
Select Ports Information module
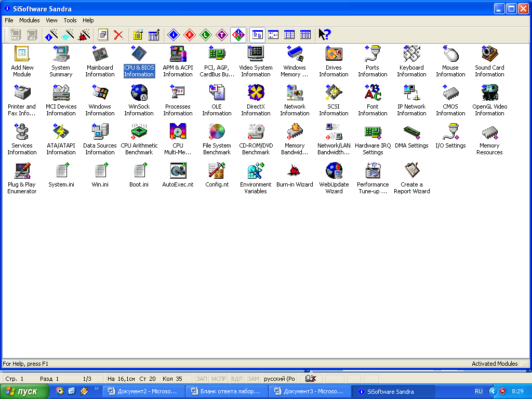click(x=373, y=62)
